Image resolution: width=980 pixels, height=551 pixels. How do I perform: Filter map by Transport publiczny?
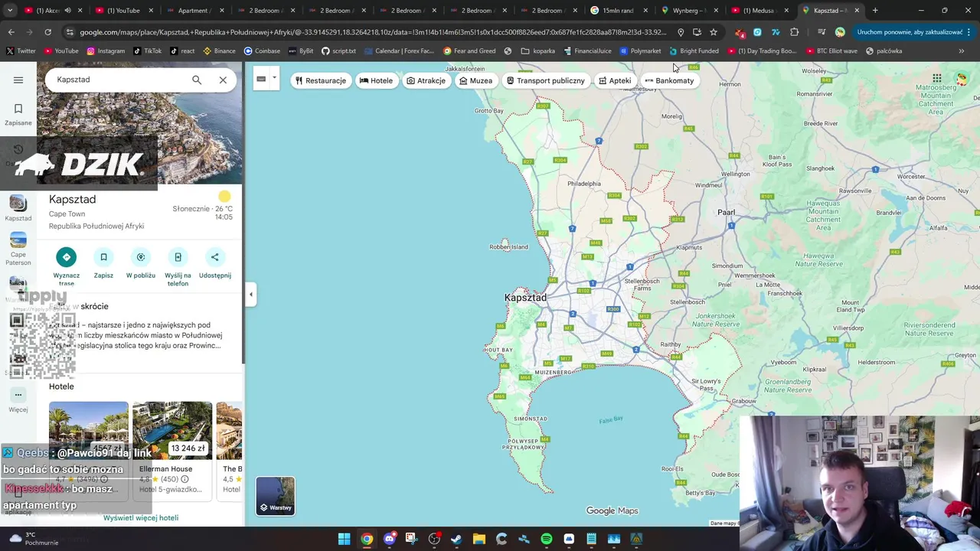tap(546, 80)
